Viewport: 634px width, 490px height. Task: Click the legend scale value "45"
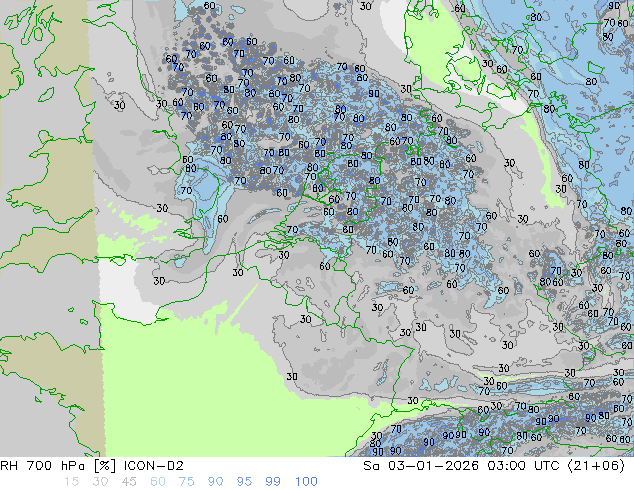click(x=129, y=482)
